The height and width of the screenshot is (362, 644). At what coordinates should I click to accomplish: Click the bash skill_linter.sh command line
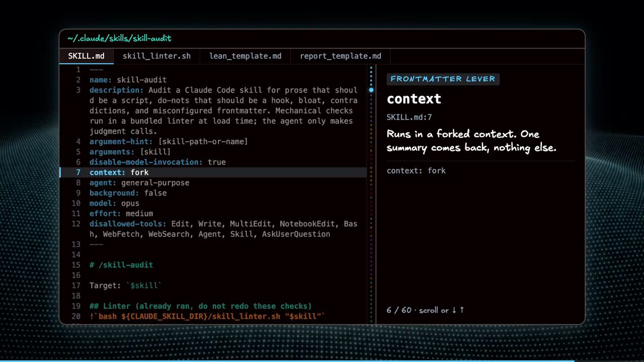click(x=207, y=316)
